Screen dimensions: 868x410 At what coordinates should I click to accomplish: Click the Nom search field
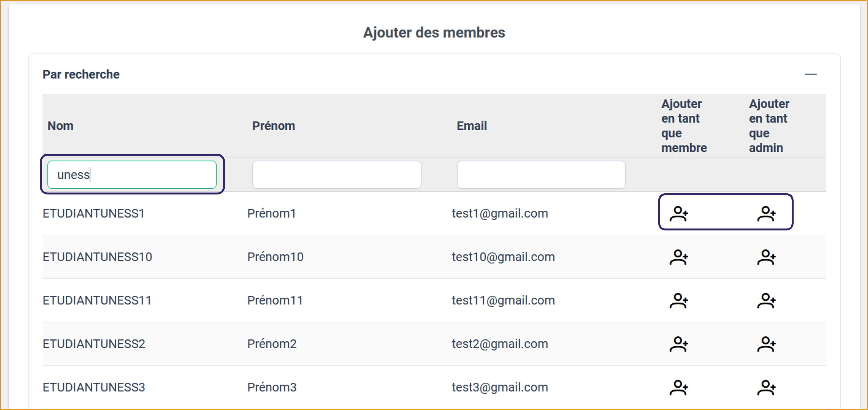pos(132,175)
